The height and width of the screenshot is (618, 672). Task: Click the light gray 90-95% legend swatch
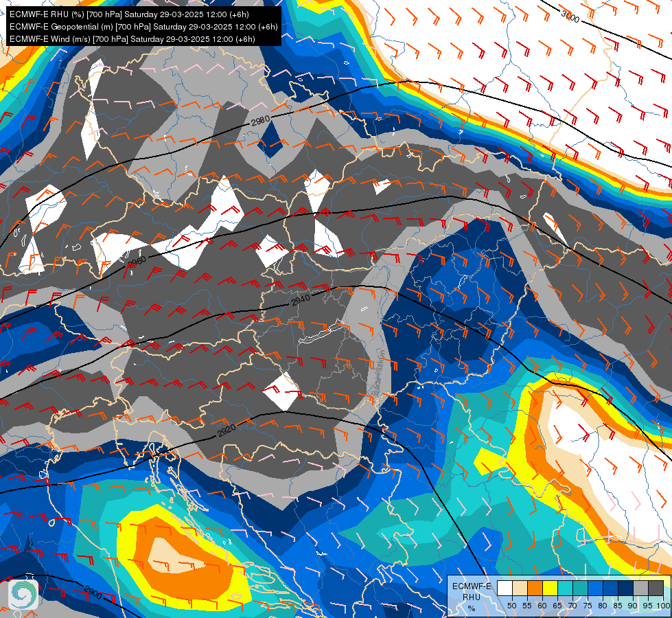(640, 588)
